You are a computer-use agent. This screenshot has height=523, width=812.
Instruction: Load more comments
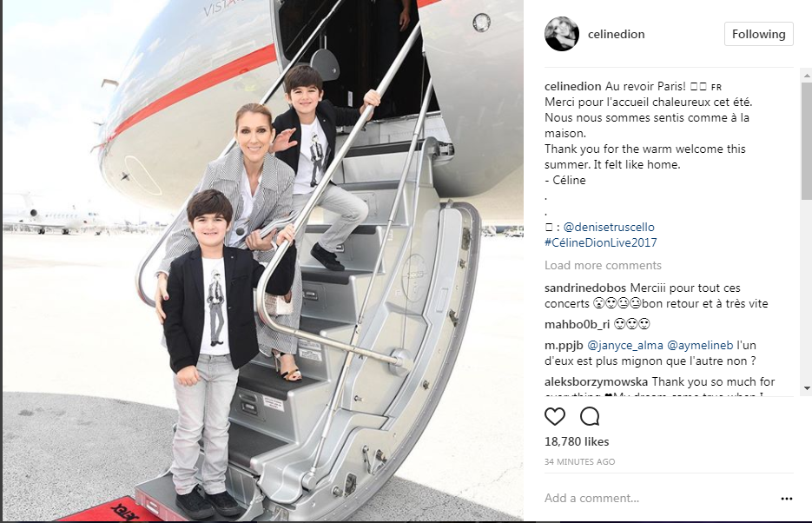[603, 265]
